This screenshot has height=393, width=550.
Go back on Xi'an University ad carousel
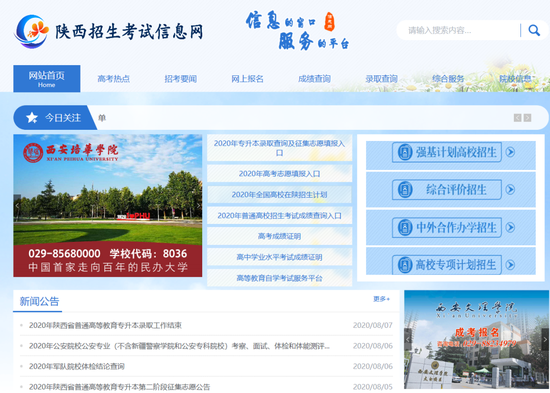pos(408,339)
